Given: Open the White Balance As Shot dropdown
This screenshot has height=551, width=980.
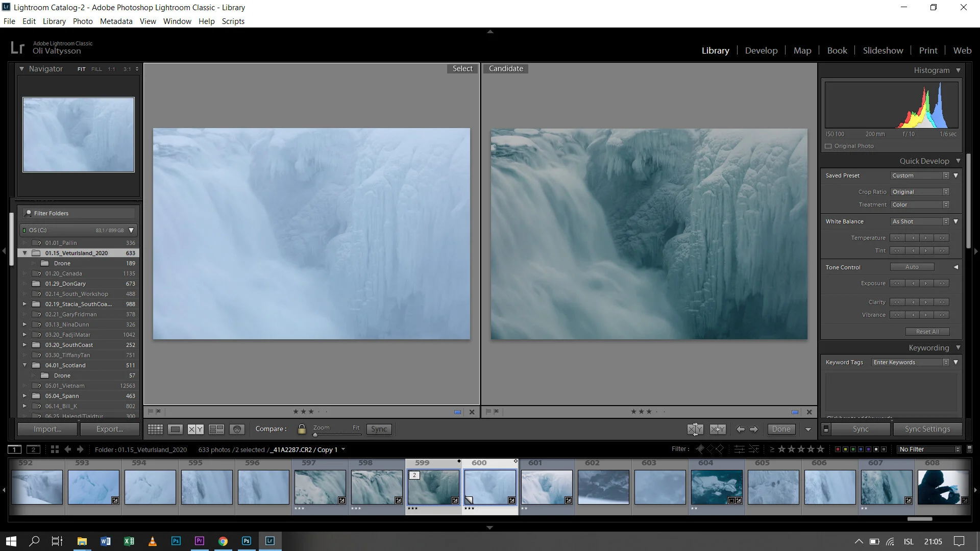Looking at the screenshot, I should (x=920, y=221).
